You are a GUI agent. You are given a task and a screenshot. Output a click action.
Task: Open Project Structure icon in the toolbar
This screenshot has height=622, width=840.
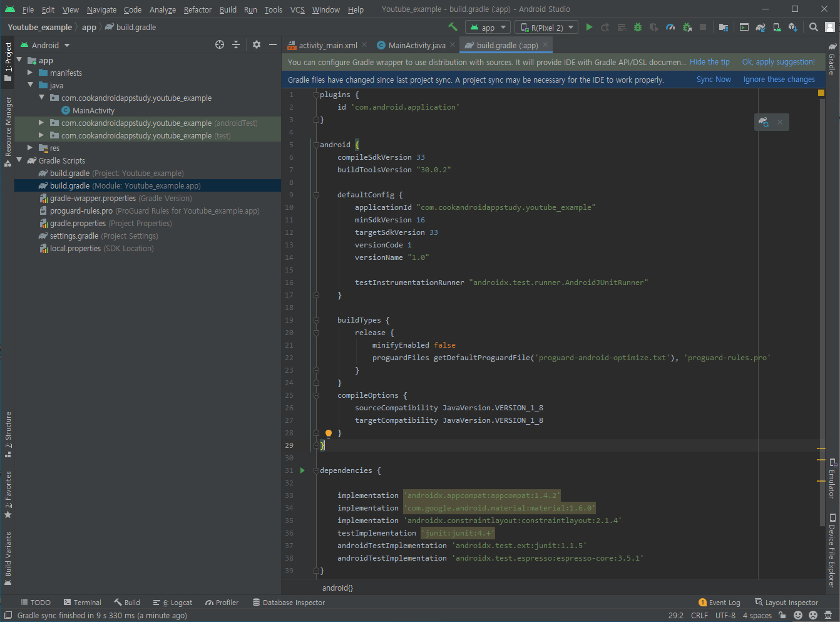[723, 27]
